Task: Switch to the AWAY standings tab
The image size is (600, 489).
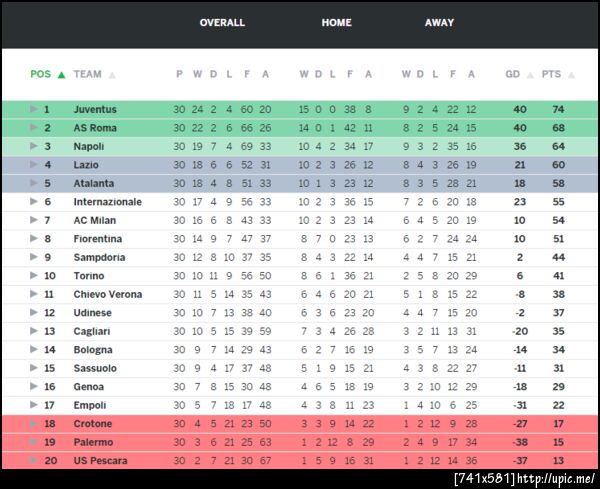Action: [x=439, y=23]
